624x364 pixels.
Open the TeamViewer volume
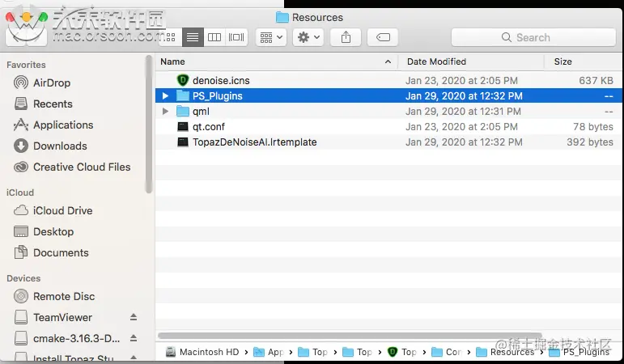pyautogui.click(x=62, y=317)
